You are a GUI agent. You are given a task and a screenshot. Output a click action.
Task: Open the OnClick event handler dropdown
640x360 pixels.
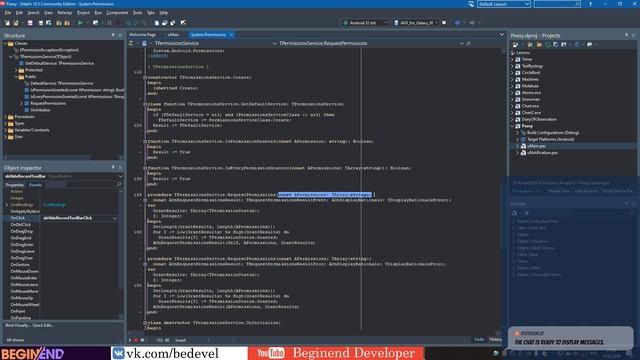click(115, 218)
